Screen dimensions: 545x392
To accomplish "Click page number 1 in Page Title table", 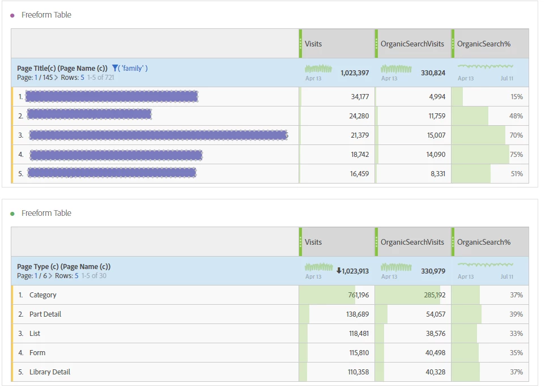I will coord(36,78).
